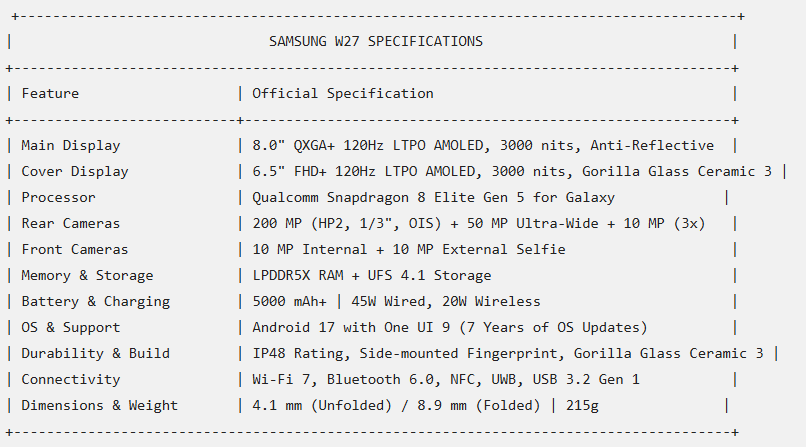Click the Cover Display row label

75,172
